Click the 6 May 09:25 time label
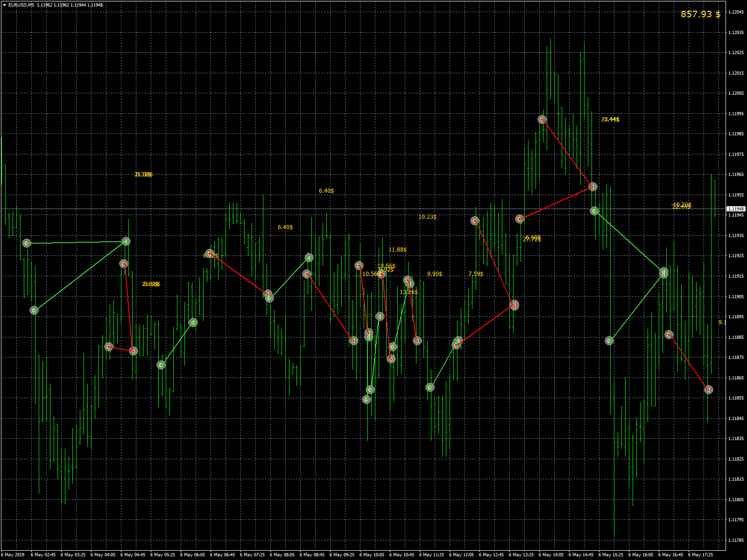747x560 pixels. pyautogui.click(x=342, y=555)
